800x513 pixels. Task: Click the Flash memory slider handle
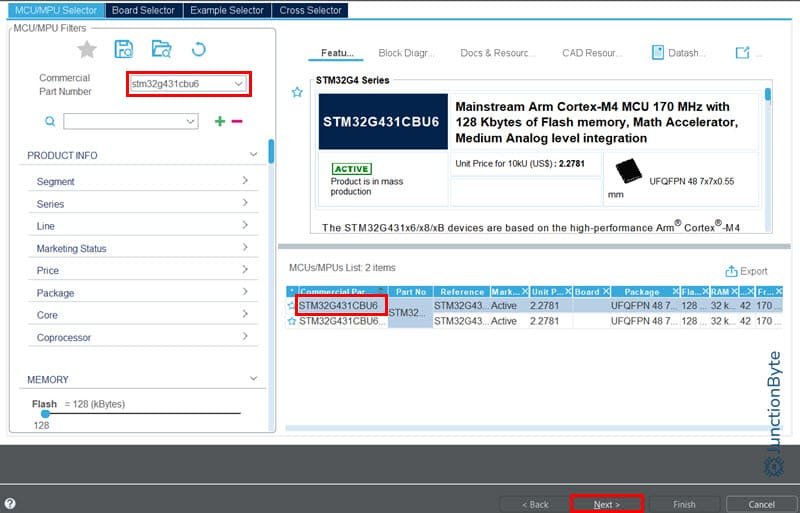pyautogui.click(x=45, y=413)
